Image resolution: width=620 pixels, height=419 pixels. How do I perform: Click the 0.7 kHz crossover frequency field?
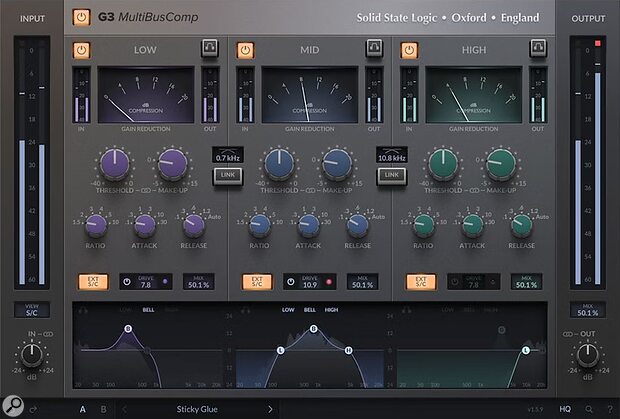click(x=228, y=155)
